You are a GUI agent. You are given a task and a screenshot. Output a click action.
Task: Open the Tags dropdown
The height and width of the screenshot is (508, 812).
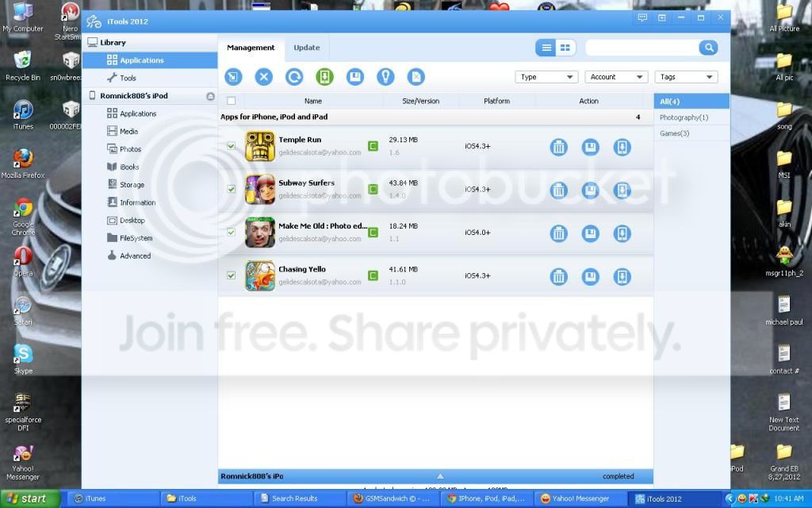(x=686, y=77)
